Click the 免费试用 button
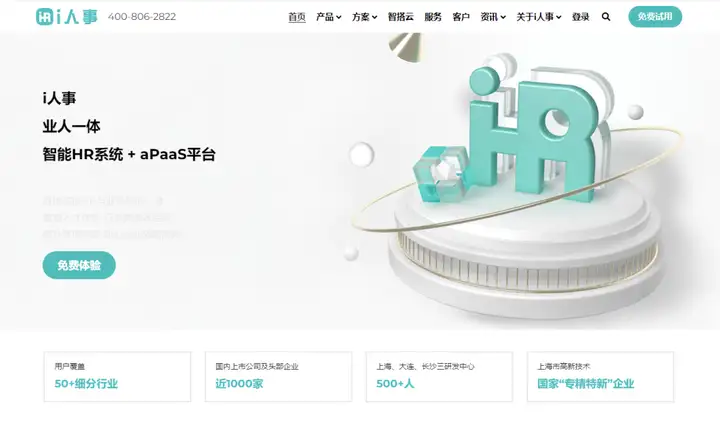Image resolution: width=720 pixels, height=447 pixels. click(x=655, y=17)
